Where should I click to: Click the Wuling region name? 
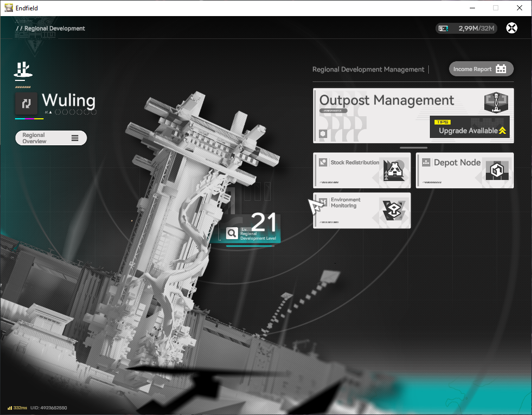coord(68,101)
